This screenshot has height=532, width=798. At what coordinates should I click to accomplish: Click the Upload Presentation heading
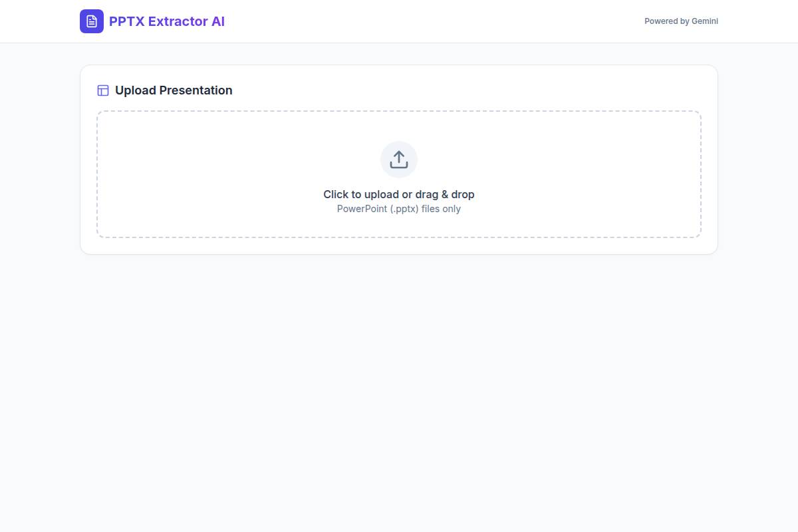pos(174,90)
